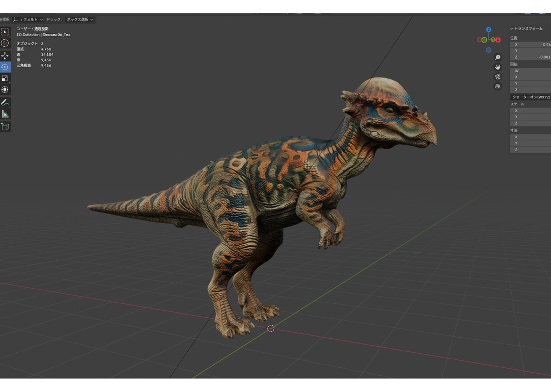551x392 pixels.
Task: Use the hand pan icon
Action: pyautogui.click(x=498, y=67)
